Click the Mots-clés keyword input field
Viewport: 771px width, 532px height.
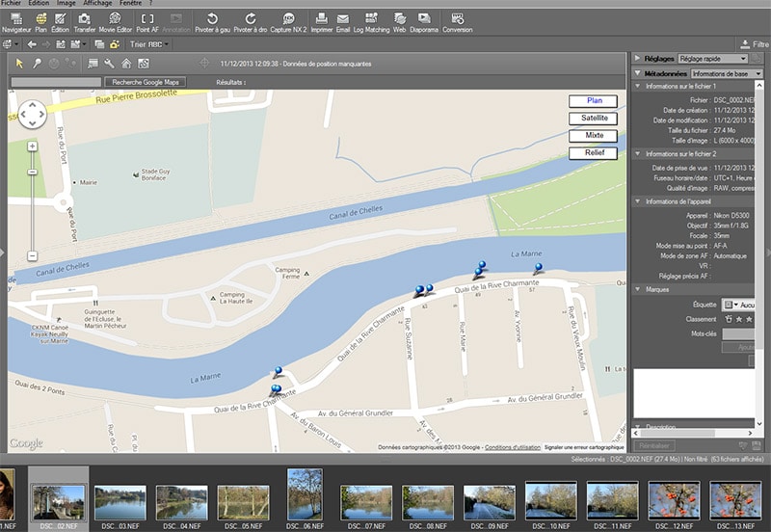point(738,333)
